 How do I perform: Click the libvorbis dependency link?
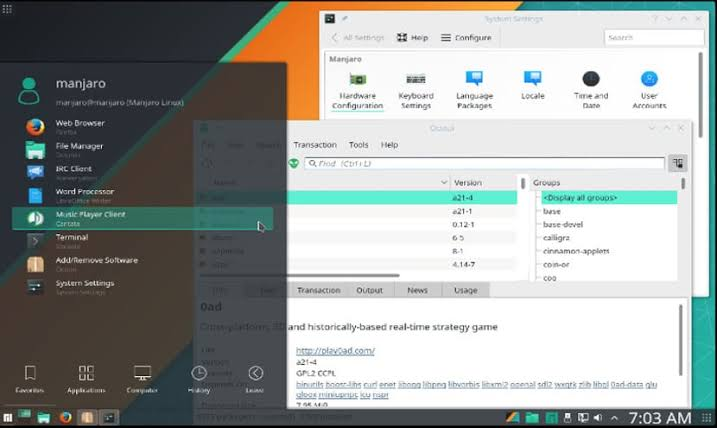coord(464,385)
